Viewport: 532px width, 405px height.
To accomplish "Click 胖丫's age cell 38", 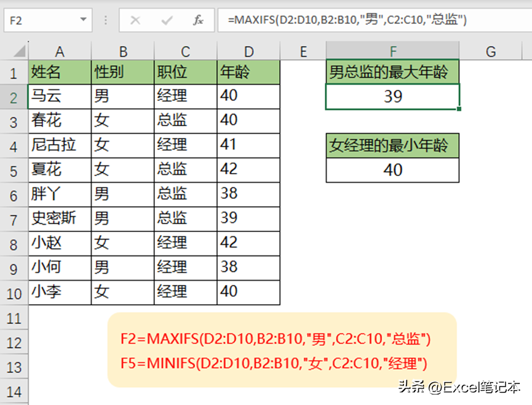I will (x=248, y=194).
